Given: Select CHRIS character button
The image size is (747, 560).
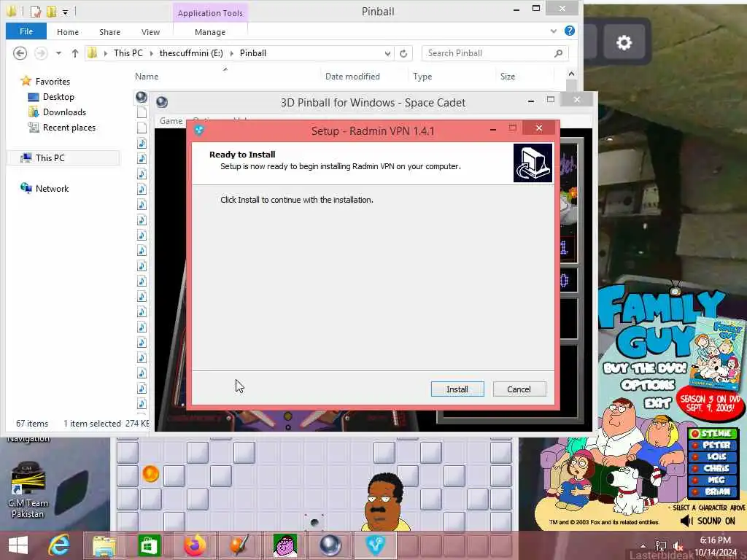Looking at the screenshot, I should [x=713, y=468].
